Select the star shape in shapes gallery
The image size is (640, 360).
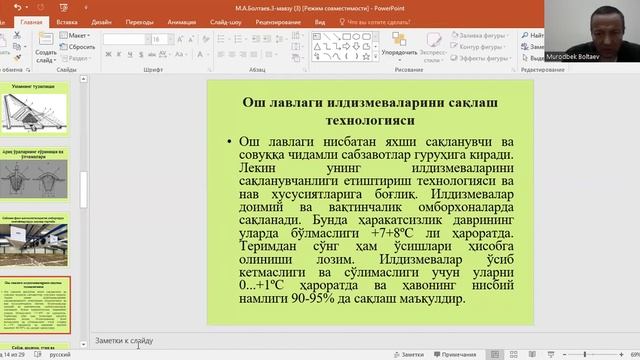[366, 56]
